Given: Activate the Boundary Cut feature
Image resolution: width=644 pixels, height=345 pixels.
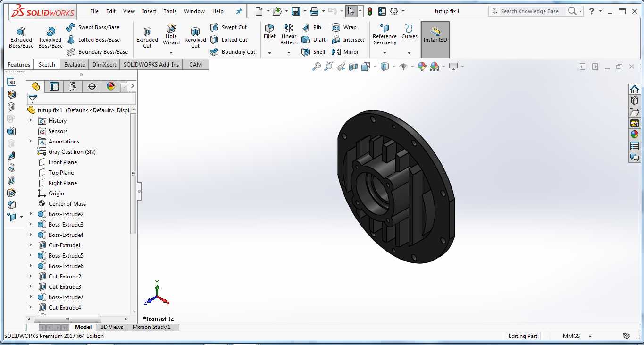Looking at the screenshot, I should pos(233,52).
